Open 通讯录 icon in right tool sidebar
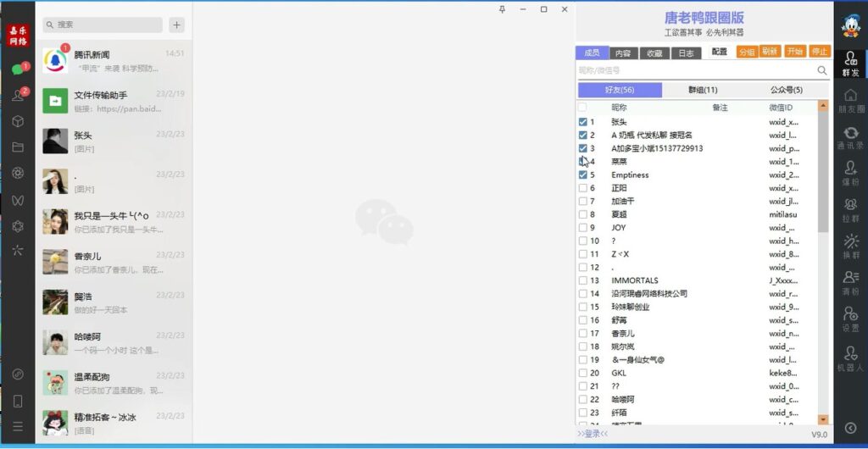The height and width of the screenshot is (449, 868). coord(851,138)
